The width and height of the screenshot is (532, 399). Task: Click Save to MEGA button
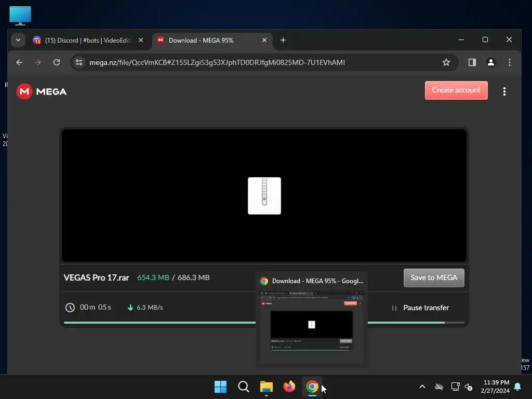434,278
